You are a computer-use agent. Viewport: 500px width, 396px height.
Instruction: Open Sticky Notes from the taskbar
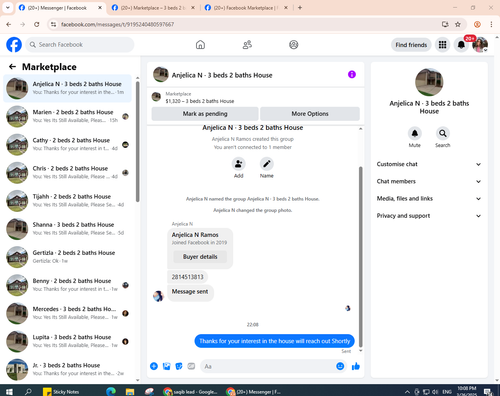(x=62, y=392)
